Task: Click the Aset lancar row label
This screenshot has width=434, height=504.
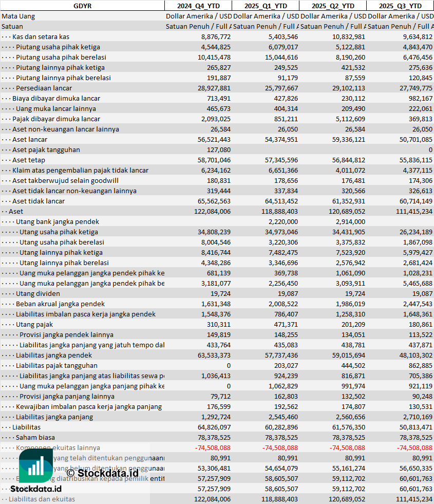Action: point(30,140)
